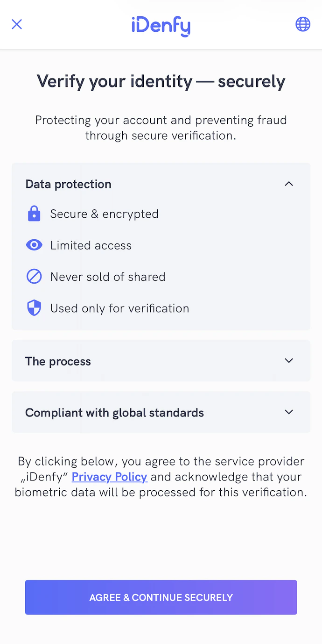The height and width of the screenshot is (644, 322).
Task: Click the upward chevron on Data protection
Action: [x=289, y=184]
